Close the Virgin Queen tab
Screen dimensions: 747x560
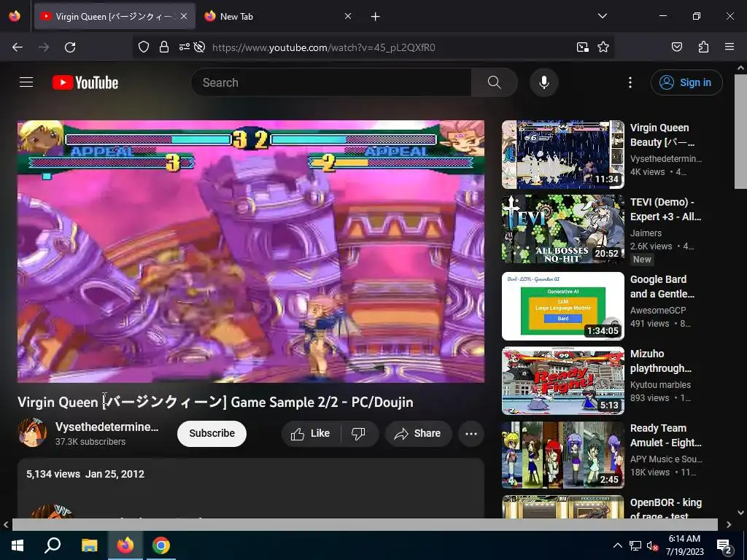(184, 17)
